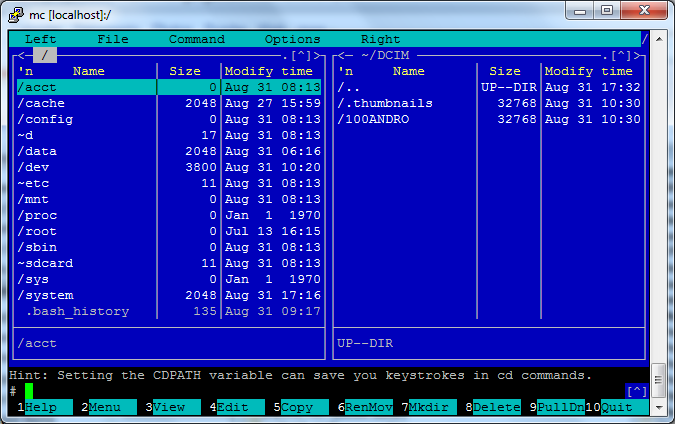Screen dimensions: 675x424
Task: Select the .bash_history file entry
Action: (169, 311)
